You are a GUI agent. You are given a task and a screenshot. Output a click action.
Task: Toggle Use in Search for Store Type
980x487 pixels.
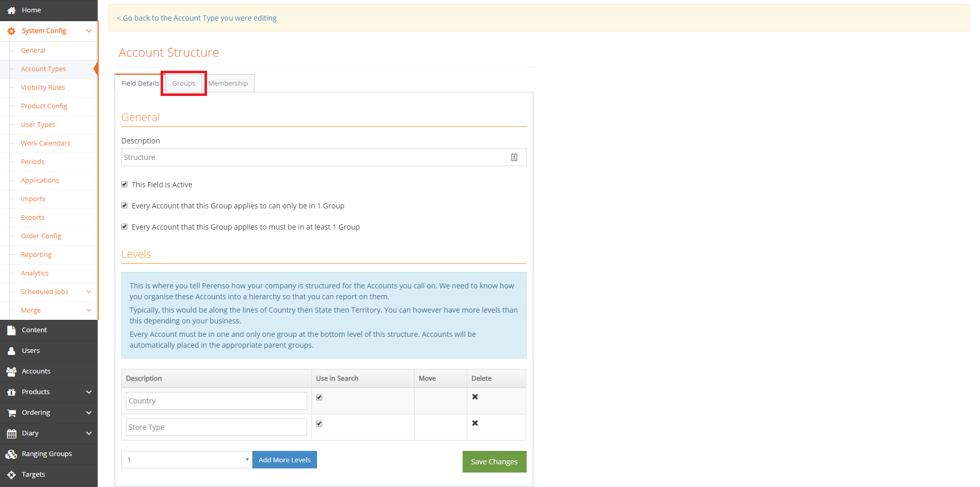pyautogui.click(x=319, y=424)
